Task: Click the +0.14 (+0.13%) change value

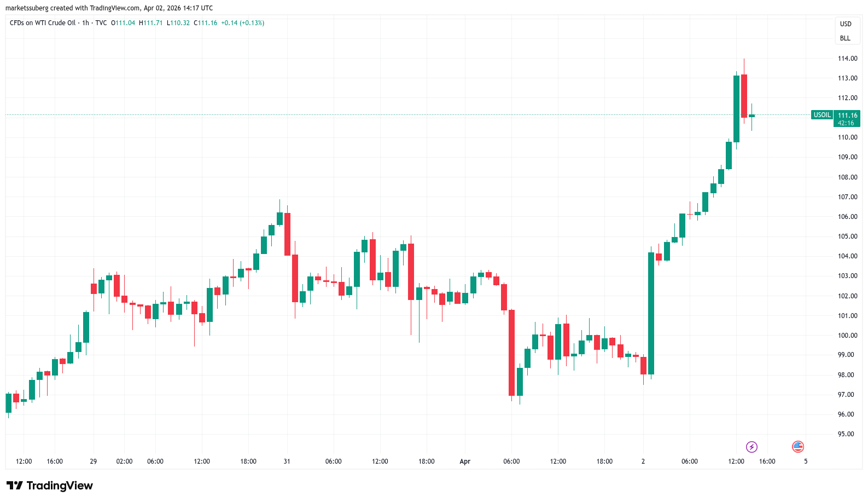Action: (242, 23)
